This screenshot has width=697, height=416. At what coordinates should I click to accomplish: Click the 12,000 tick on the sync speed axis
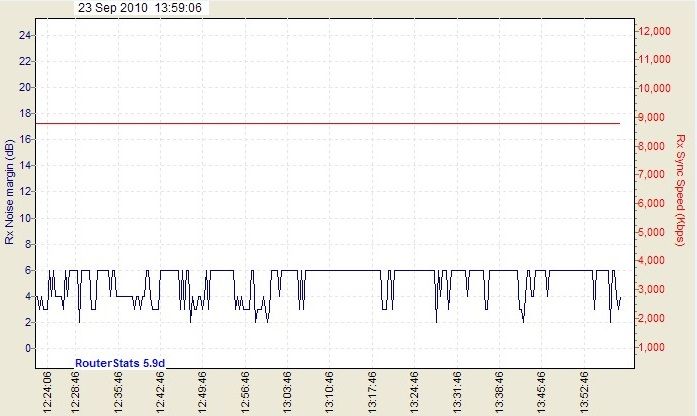653,31
